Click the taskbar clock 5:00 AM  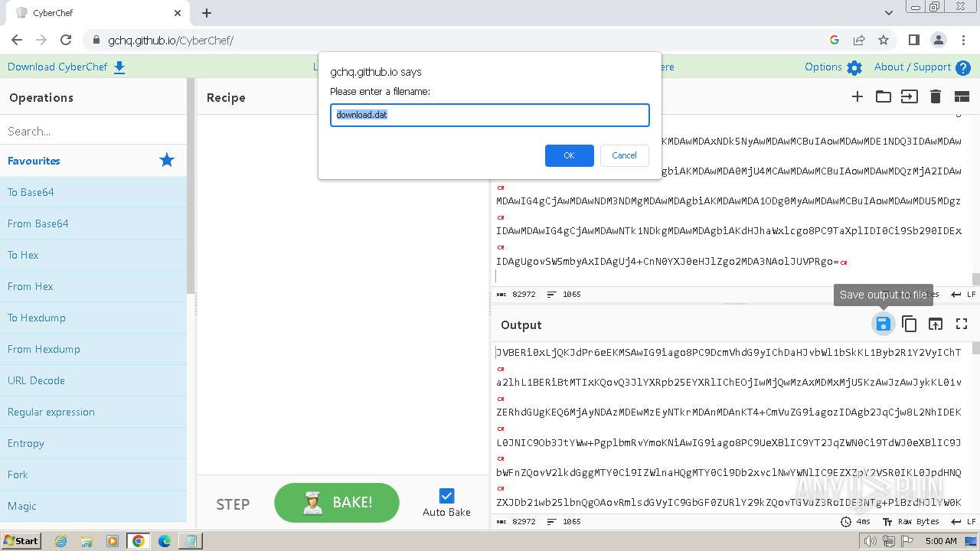pyautogui.click(x=941, y=541)
